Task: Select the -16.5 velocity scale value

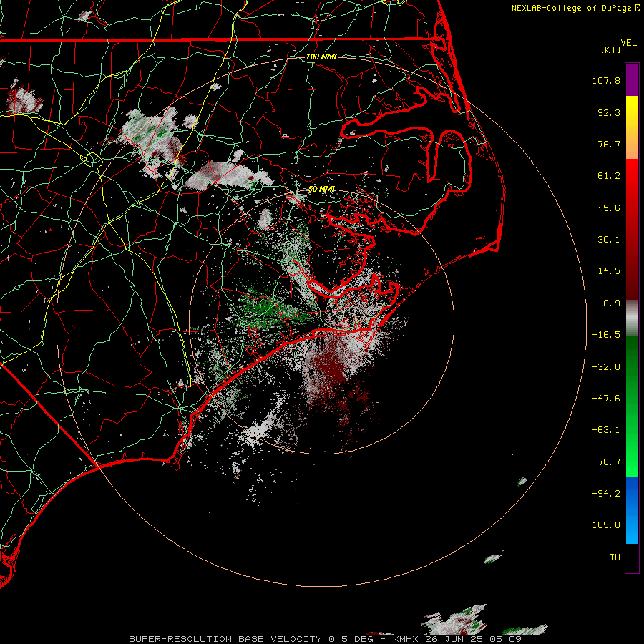Action: pos(606,335)
